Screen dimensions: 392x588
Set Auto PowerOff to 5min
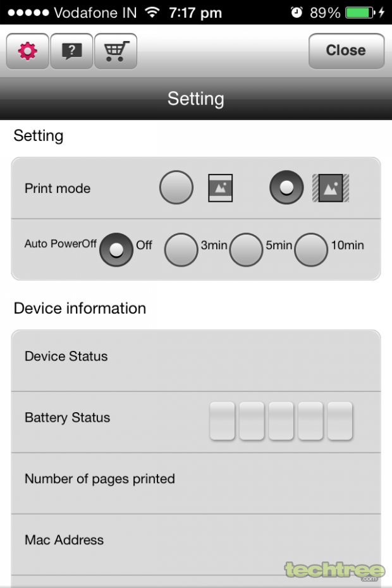(x=246, y=250)
